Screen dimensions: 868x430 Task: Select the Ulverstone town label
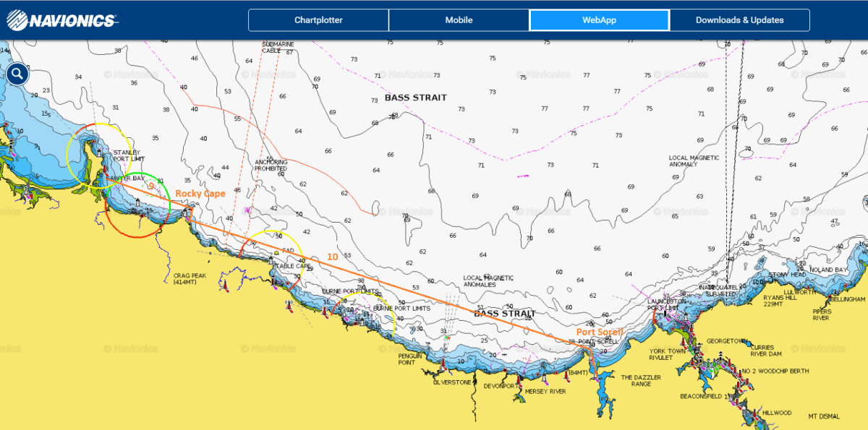point(452,382)
